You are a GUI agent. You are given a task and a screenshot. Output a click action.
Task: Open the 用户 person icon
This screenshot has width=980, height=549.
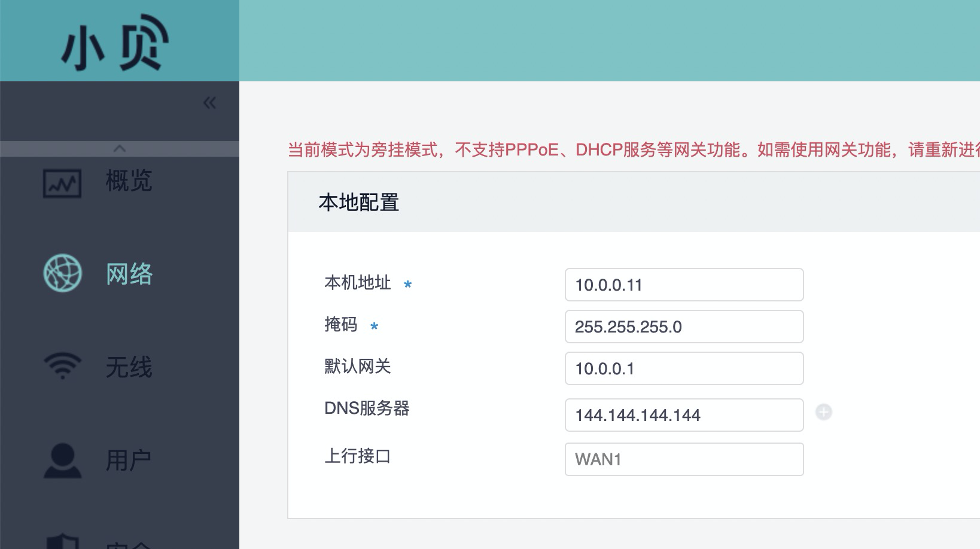(x=62, y=460)
